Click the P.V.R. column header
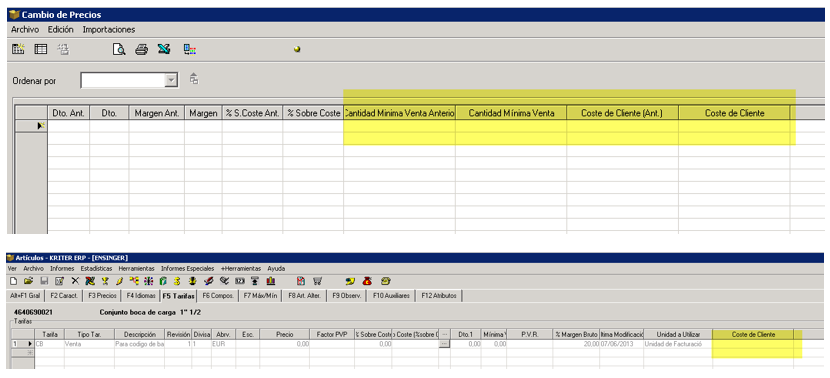830x378 pixels. pos(529,335)
